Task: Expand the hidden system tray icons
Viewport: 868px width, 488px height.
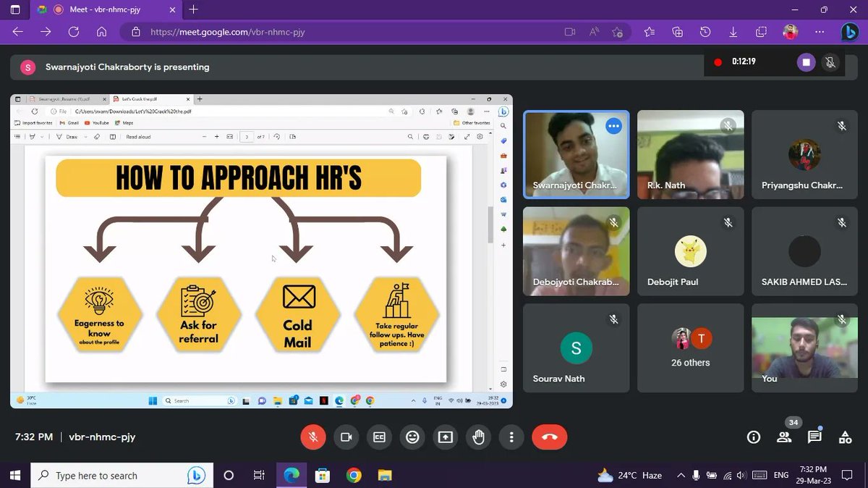Action: [x=680, y=475]
